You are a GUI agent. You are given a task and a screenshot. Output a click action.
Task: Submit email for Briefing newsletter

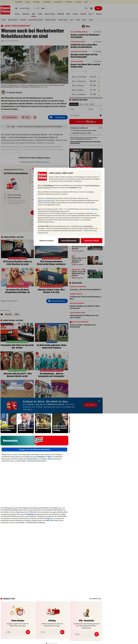(x=62, y=632)
